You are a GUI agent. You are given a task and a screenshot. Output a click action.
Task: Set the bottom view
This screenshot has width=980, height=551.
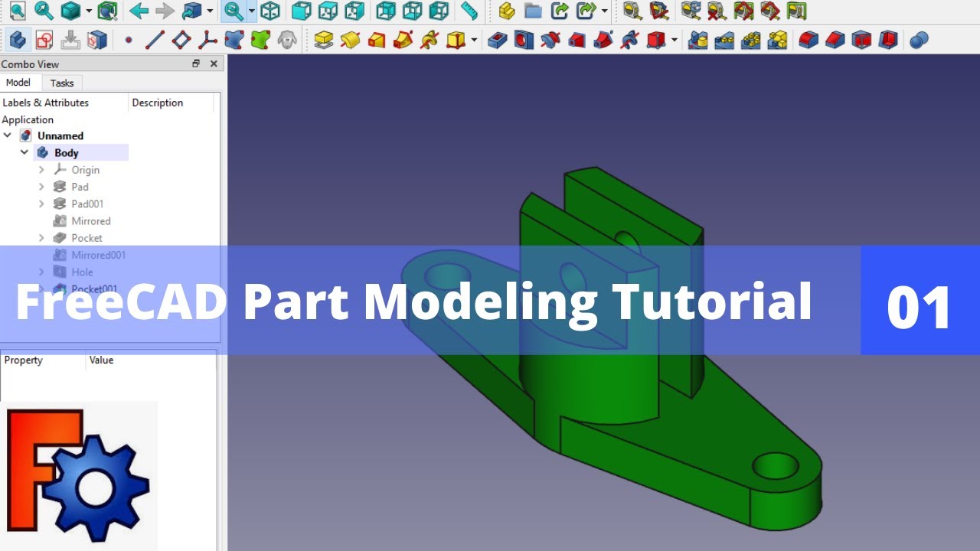[413, 11]
